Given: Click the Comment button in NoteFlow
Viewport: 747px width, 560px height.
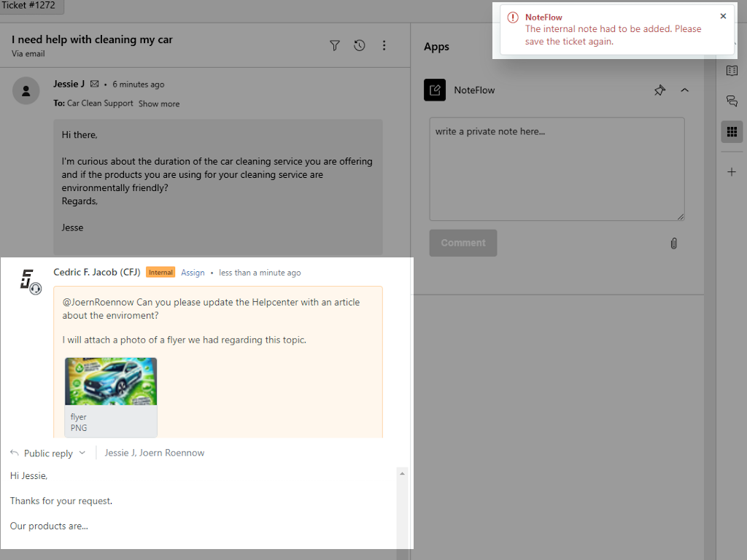Looking at the screenshot, I should click(462, 243).
